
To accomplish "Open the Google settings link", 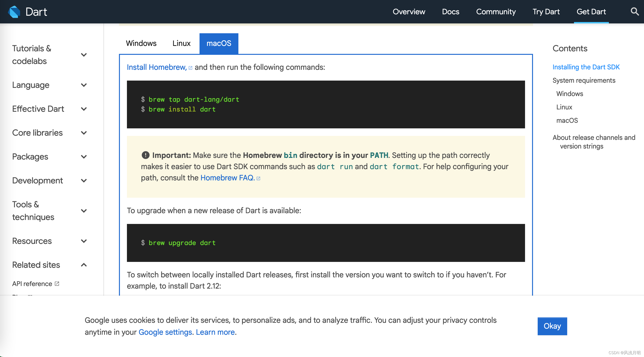I will click(x=165, y=332).
